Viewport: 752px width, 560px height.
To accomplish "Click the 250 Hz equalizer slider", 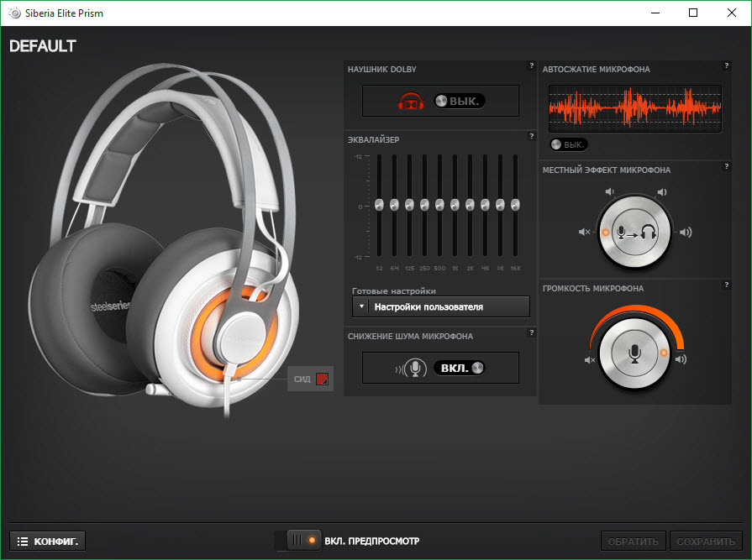I will pos(424,205).
